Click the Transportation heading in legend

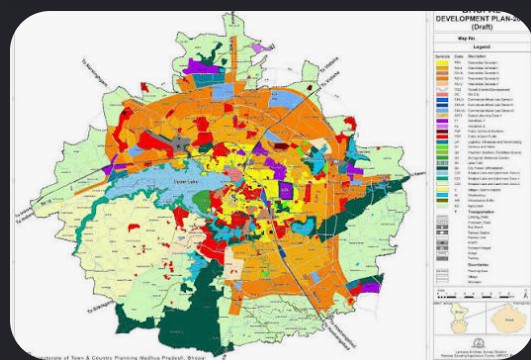click(x=480, y=212)
